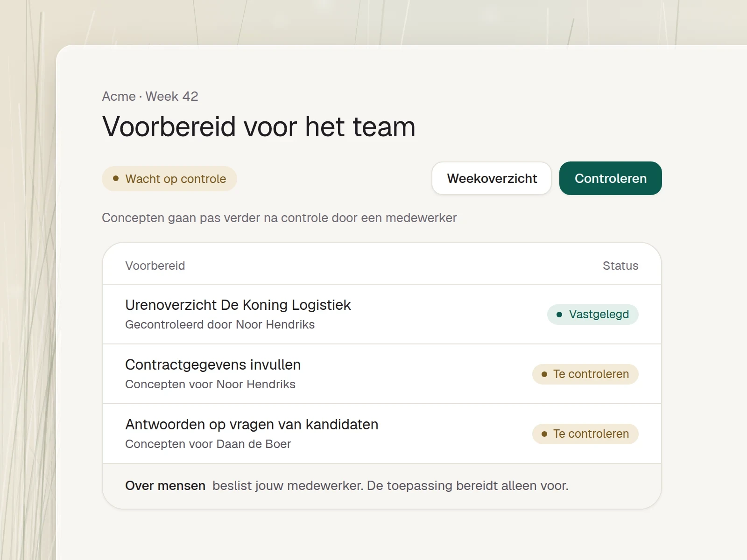Click the green Controleren button
Screen dimensions: 747x560
(x=611, y=178)
